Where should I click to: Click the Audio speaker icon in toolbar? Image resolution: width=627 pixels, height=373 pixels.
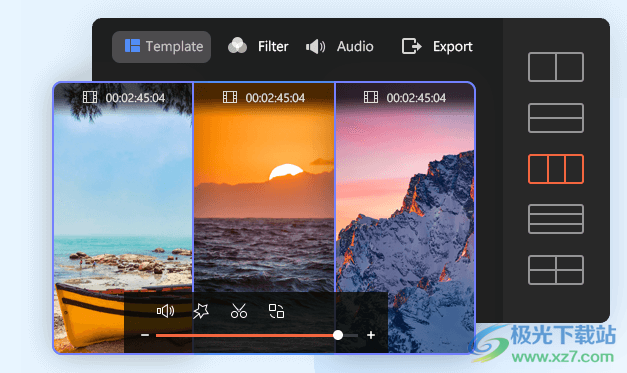315,47
